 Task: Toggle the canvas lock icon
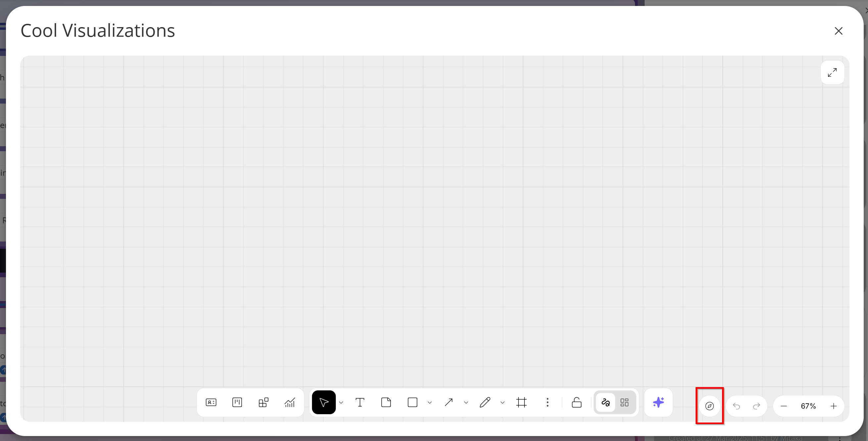click(x=576, y=402)
